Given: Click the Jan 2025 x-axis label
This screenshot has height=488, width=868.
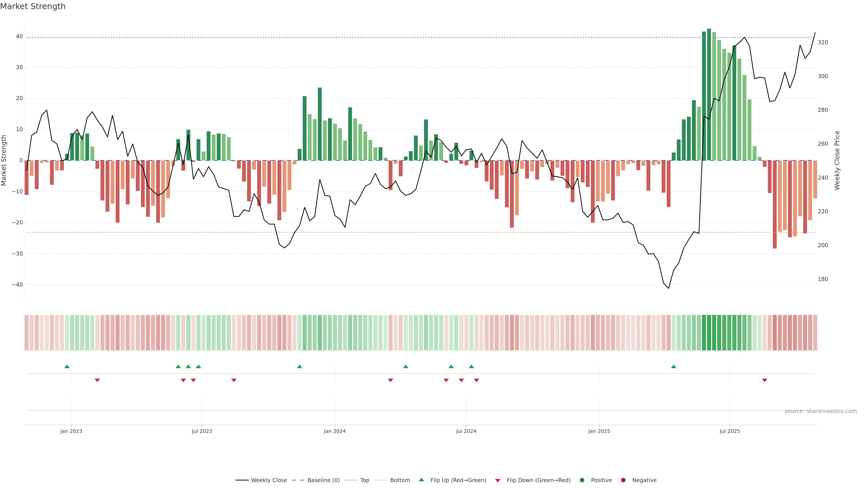Looking at the screenshot, I should [x=599, y=431].
